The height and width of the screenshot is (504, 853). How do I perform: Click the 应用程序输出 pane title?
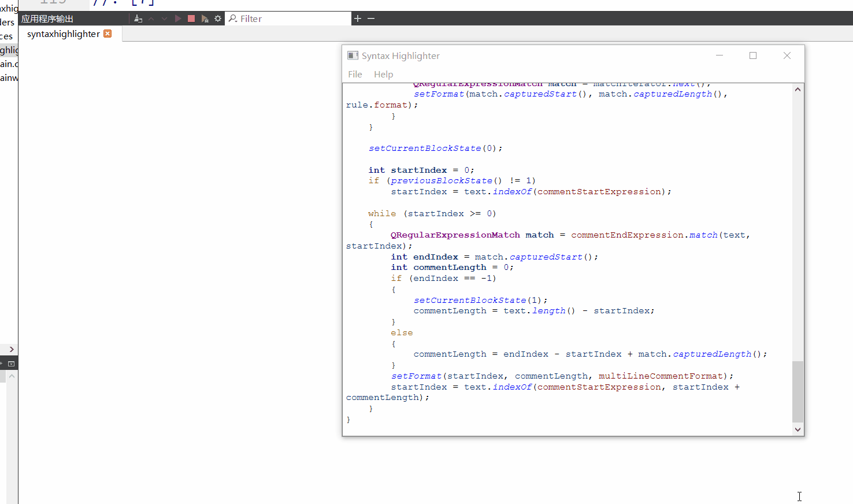pos(47,19)
